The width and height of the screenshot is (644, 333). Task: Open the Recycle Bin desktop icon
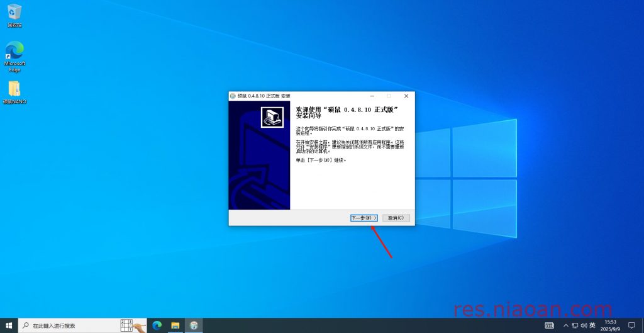coord(14,16)
